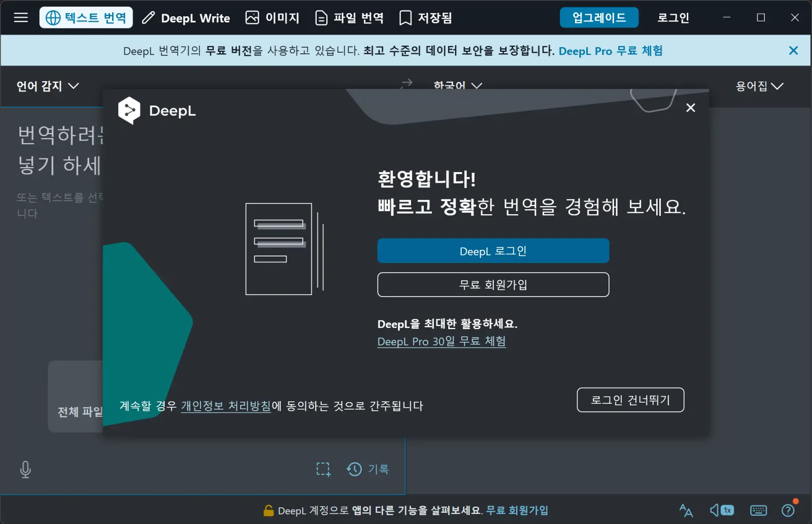Screen dimensions: 812x524
Task: Click the 무료 회원가입 button
Action: [493, 285]
